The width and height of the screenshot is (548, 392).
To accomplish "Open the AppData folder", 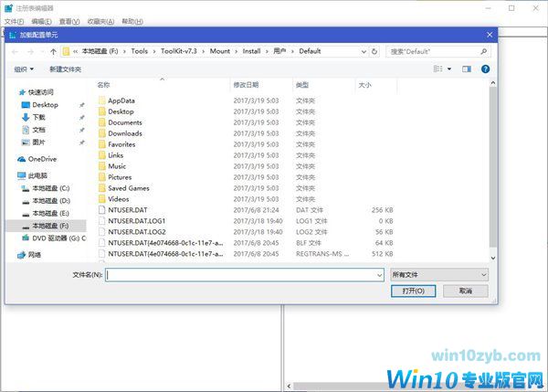I will [x=121, y=101].
